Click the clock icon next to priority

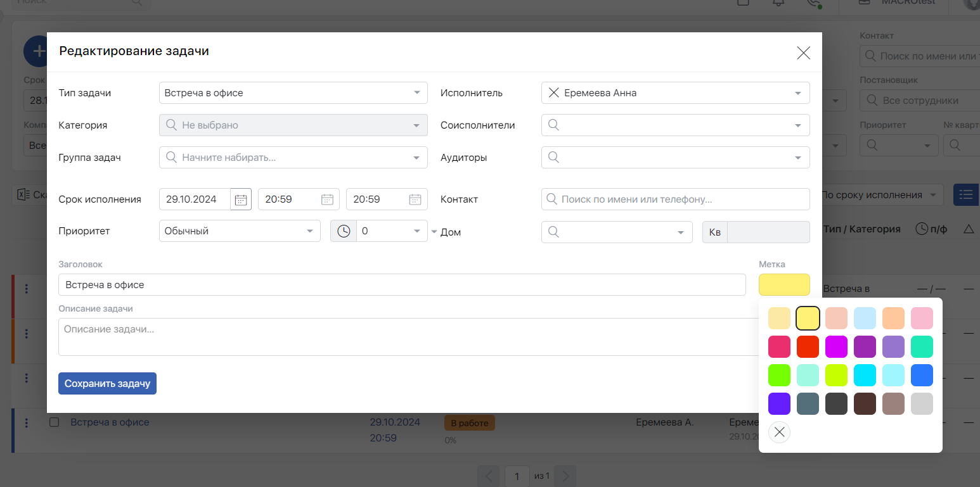click(x=344, y=231)
